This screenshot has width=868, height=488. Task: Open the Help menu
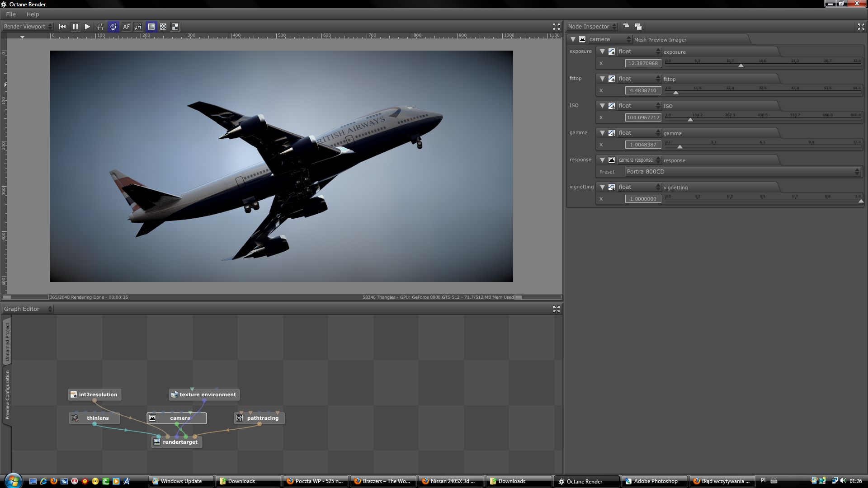pyautogui.click(x=33, y=14)
